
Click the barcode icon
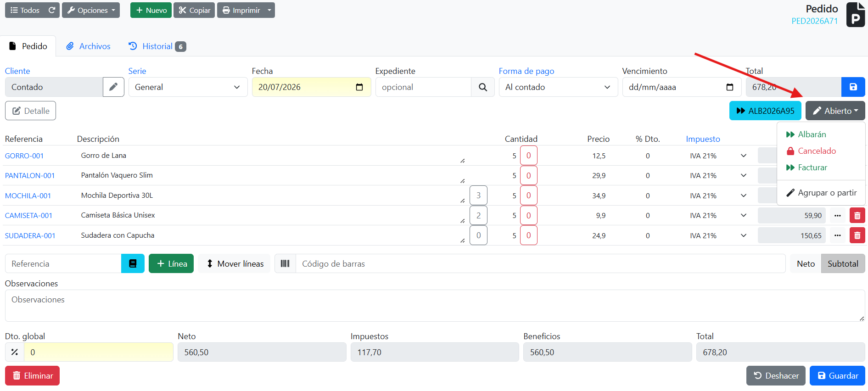click(x=285, y=263)
